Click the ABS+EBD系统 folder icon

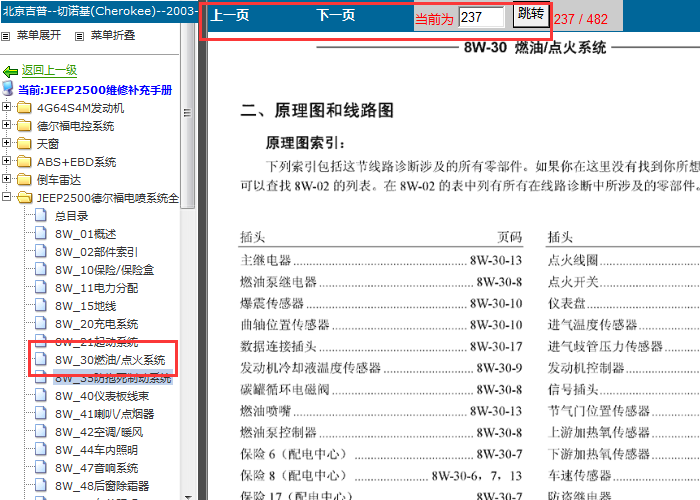pos(24,161)
